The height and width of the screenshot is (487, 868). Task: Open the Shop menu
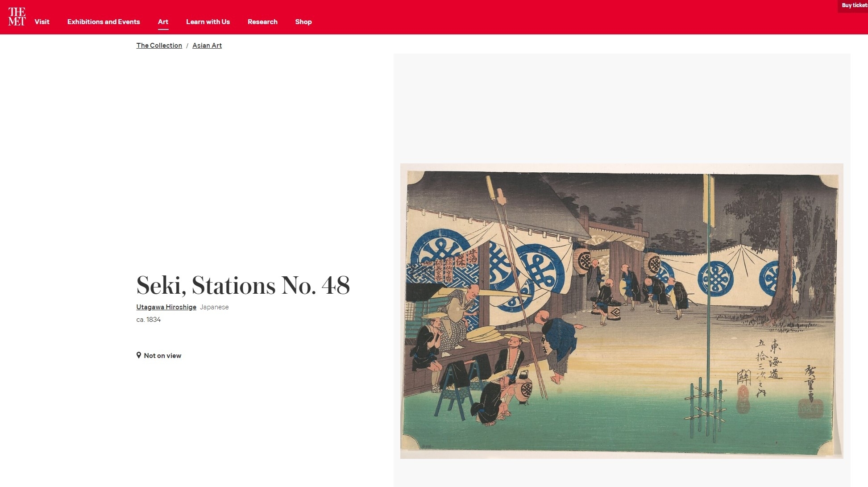point(303,22)
